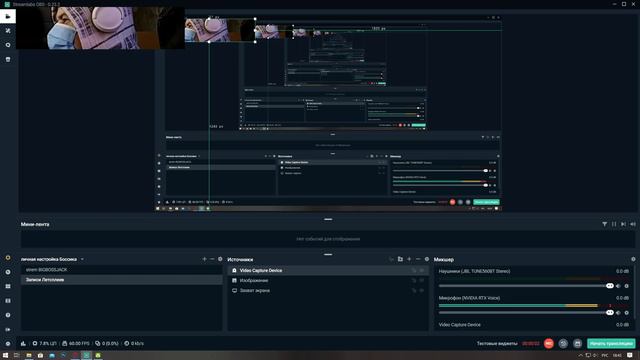640x360 pixels.
Task: Click CPU usage readout in status bar
Action: click(44, 343)
